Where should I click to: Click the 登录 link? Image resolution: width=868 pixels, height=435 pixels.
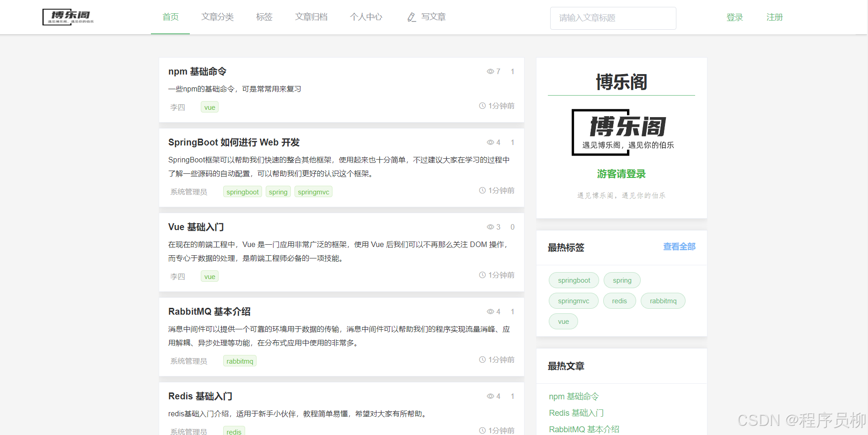pyautogui.click(x=735, y=17)
